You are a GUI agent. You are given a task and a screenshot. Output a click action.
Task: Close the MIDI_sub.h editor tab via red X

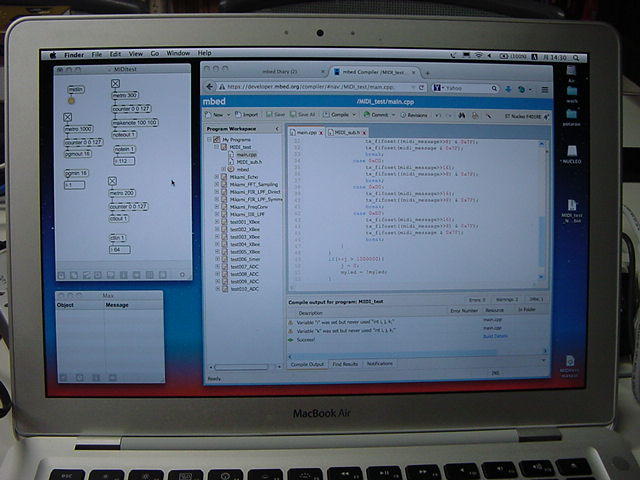click(364, 133)
